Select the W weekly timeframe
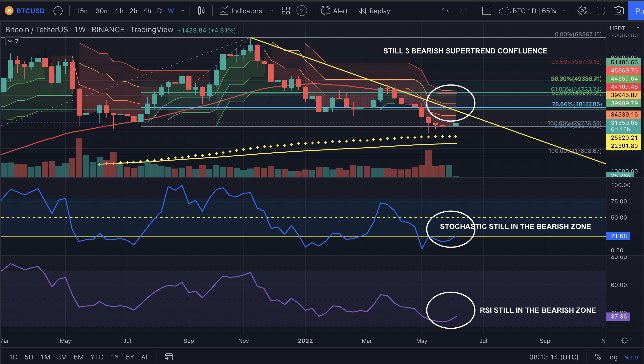The image size is (644, 364). coord(171,11)
